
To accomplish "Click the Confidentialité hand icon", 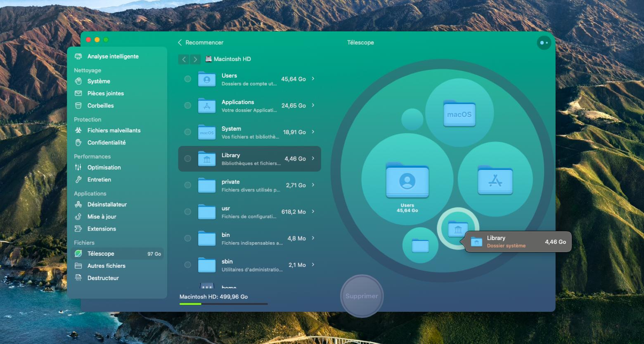I will [78, 142].
